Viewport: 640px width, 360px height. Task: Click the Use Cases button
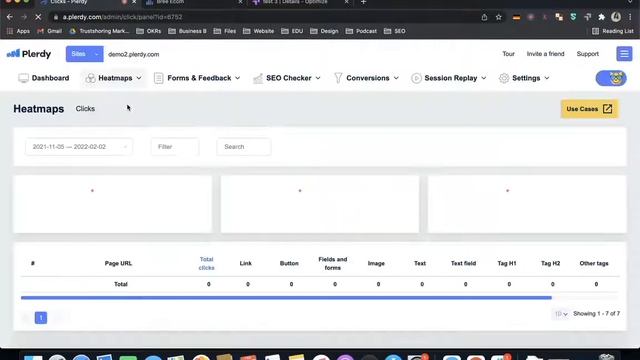[589, 109]
